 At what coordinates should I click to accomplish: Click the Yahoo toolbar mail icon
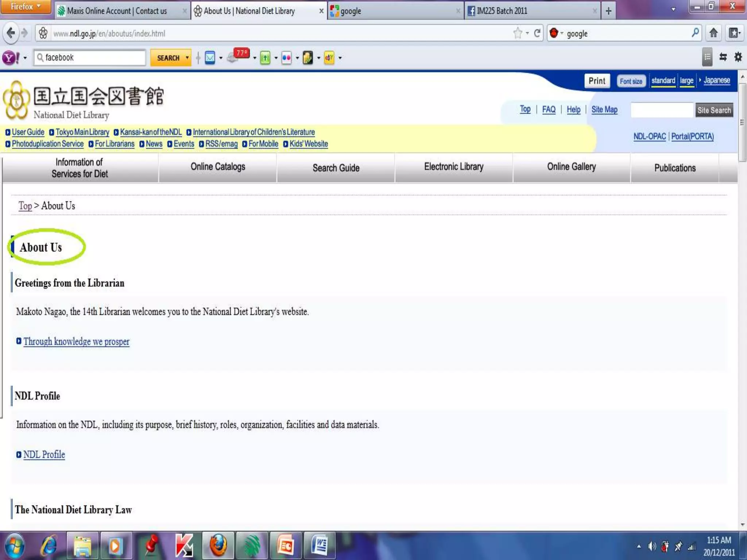210,58
